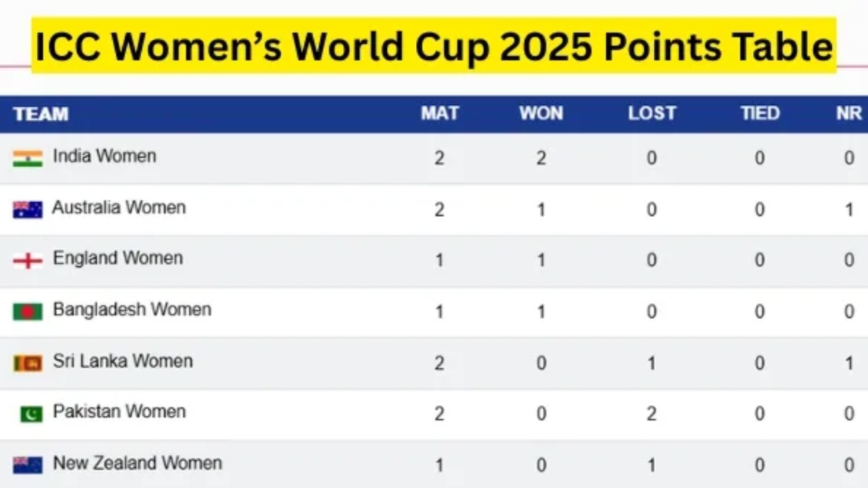Click the ICC Women's World Cup title
Viewport: 868px width, 488px height.
[x=434, y=47]
